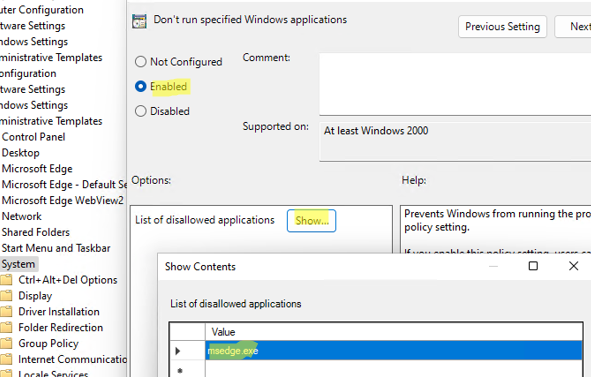Click the Show... button for disallowed applications

311,221
